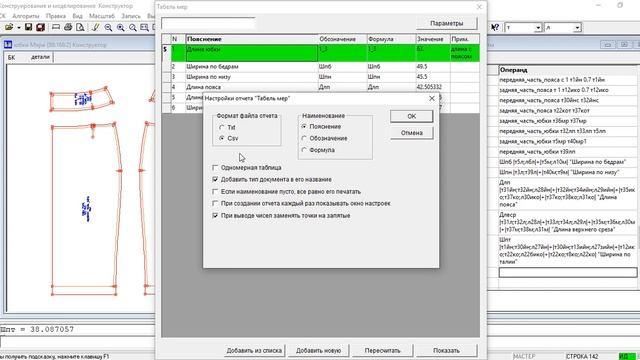Click the Пересчитать button
This screenshot has height=360, width=640.
pyautogui.click(x=382, y=350)
